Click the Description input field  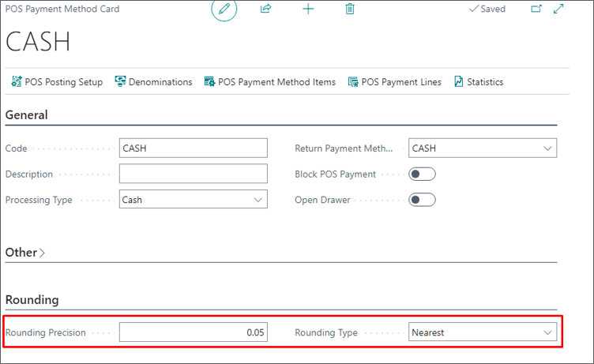[194, 174]
